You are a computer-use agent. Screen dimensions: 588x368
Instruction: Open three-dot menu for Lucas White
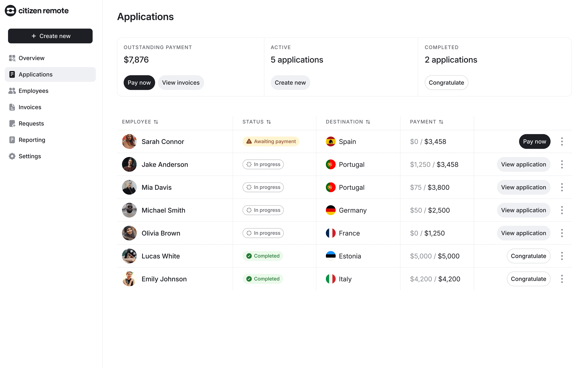pos(562,256)
